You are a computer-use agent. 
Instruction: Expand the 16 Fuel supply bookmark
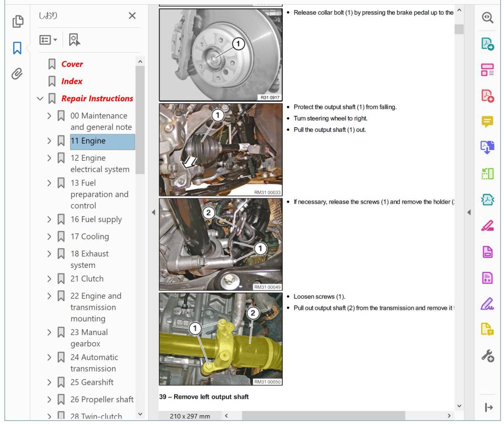click(x=50, y=220)
